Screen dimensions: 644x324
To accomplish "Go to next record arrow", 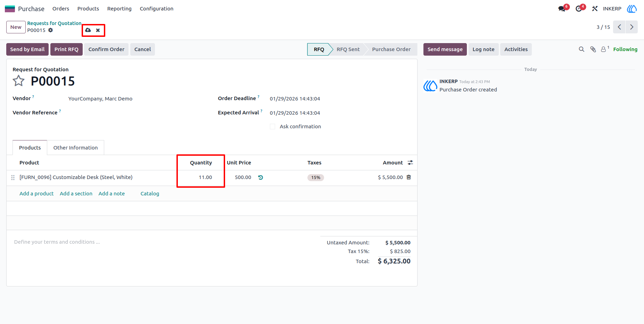I will 631,27.
